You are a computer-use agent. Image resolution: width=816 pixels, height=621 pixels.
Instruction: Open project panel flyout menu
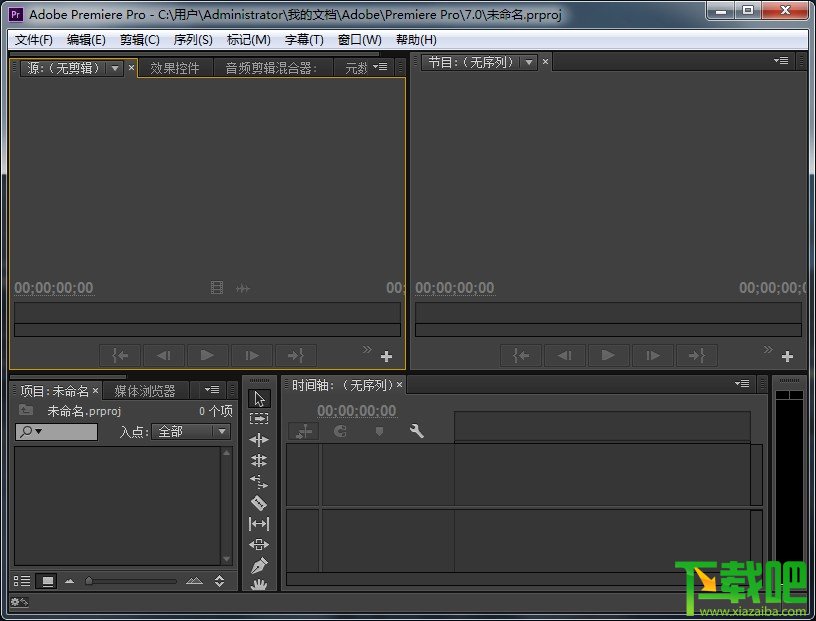(x=212, y=389)
